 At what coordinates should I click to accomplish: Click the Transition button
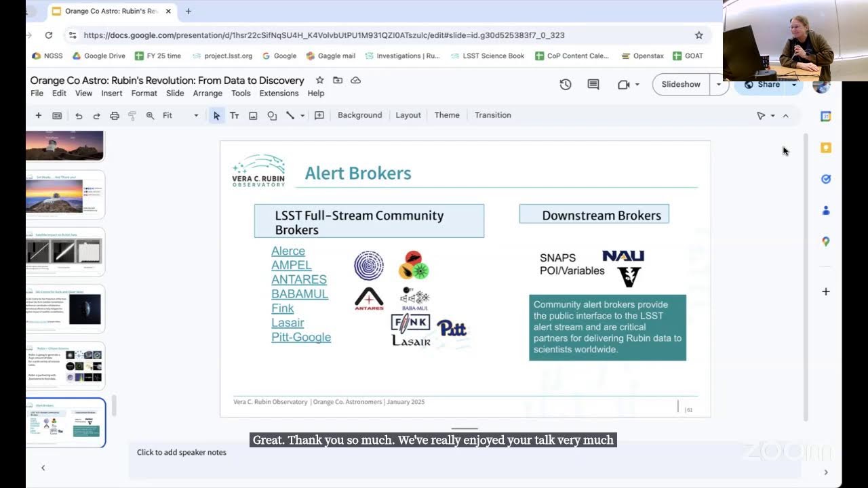[493, 115]
